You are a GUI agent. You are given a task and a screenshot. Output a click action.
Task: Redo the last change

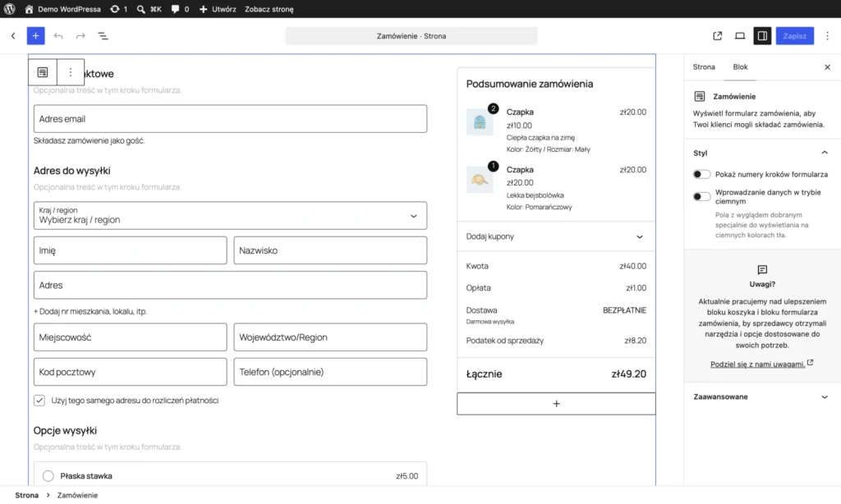[x=80, y=36]
